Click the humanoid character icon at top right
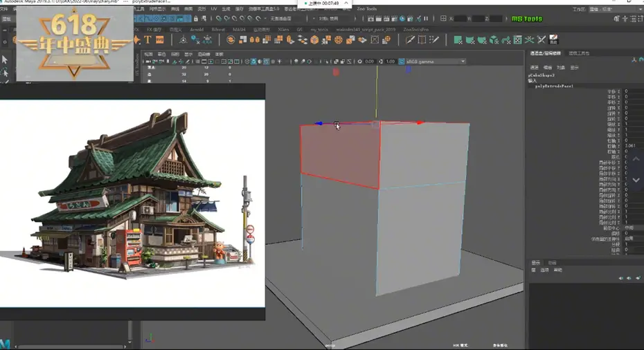 [625, 19]
